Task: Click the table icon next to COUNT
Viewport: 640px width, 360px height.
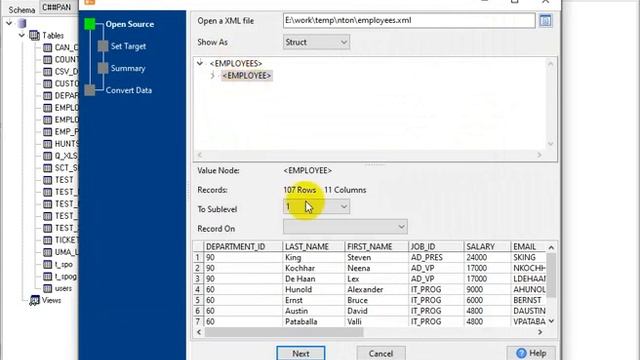Action: (x=48, y=60)
